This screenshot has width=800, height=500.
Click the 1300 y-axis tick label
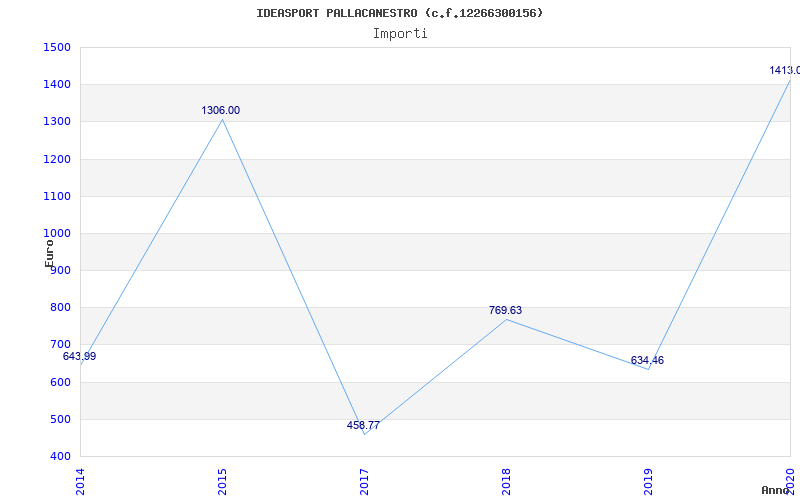57,122
